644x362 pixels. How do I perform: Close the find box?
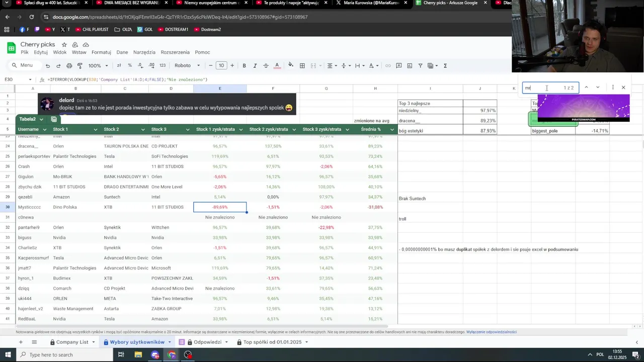coord(623,87)
